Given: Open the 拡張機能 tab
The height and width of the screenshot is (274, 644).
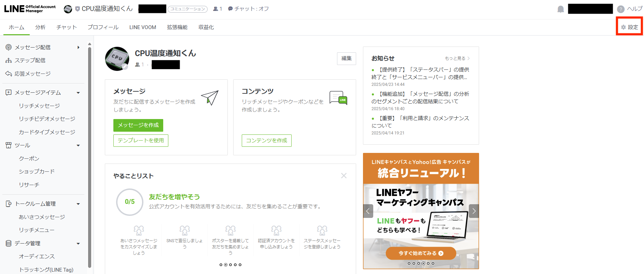Looking at the screenshot, I should pos(177,27).
